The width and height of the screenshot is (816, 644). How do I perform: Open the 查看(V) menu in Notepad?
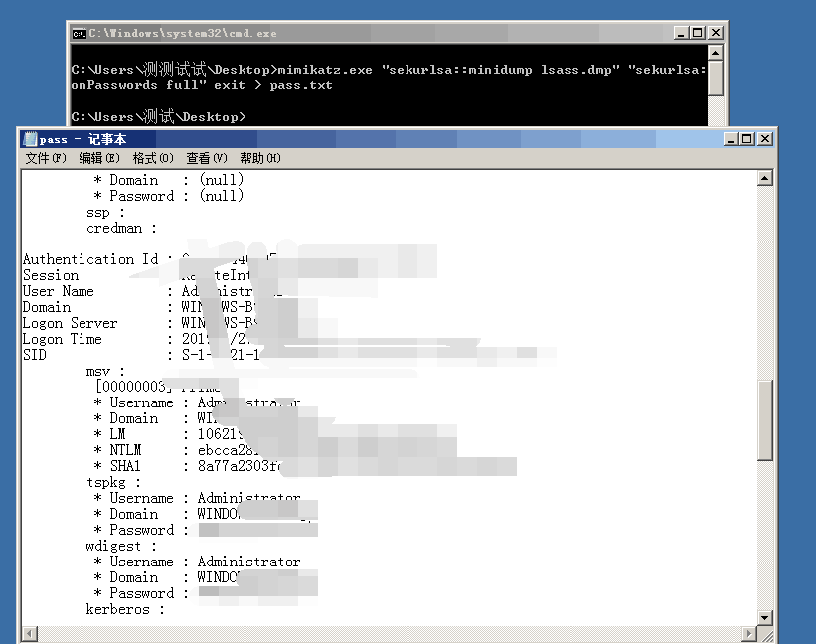pyautogui.click(x=207, y=158)
